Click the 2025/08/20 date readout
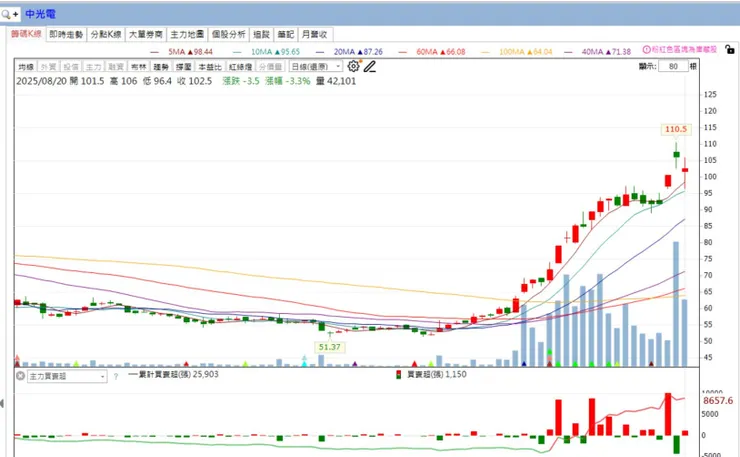Image resolution: width=740 pixels, height=457 pixels. tap(42, 81)
